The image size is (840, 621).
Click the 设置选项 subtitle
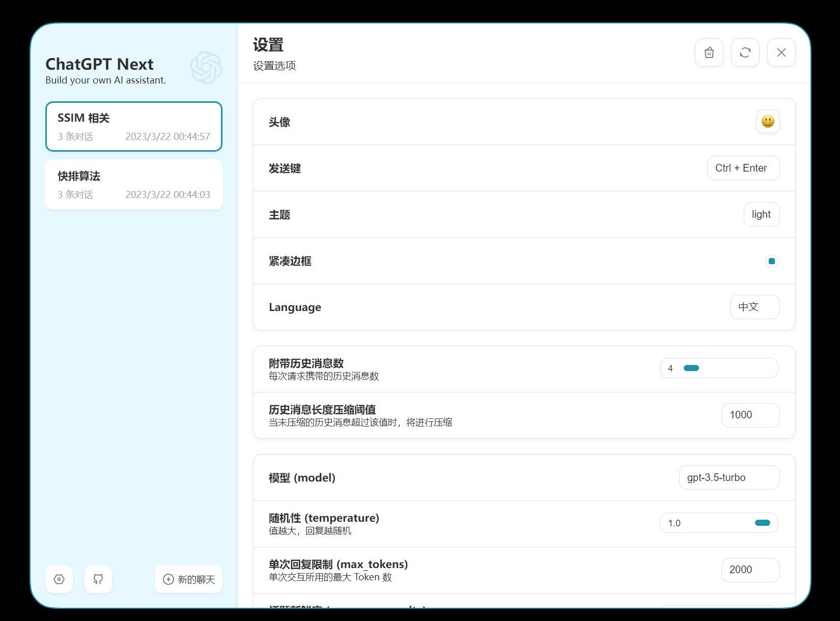click(x=274, y=66)
